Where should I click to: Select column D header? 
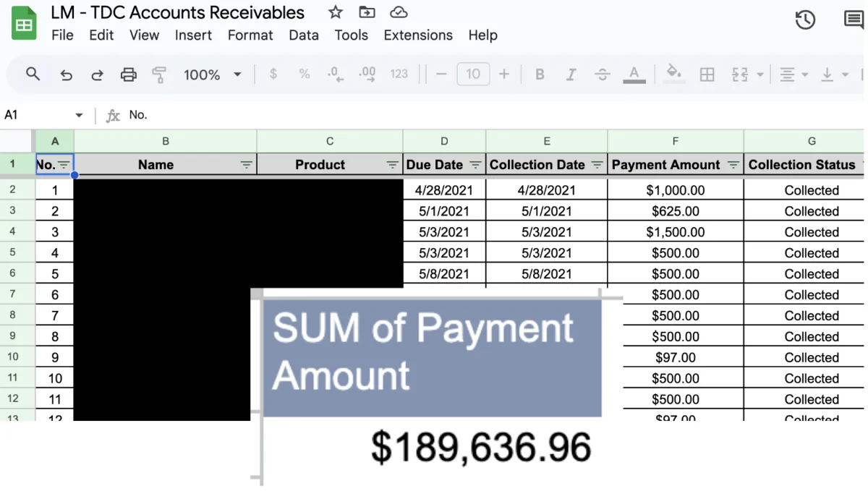tap(444, 142)
